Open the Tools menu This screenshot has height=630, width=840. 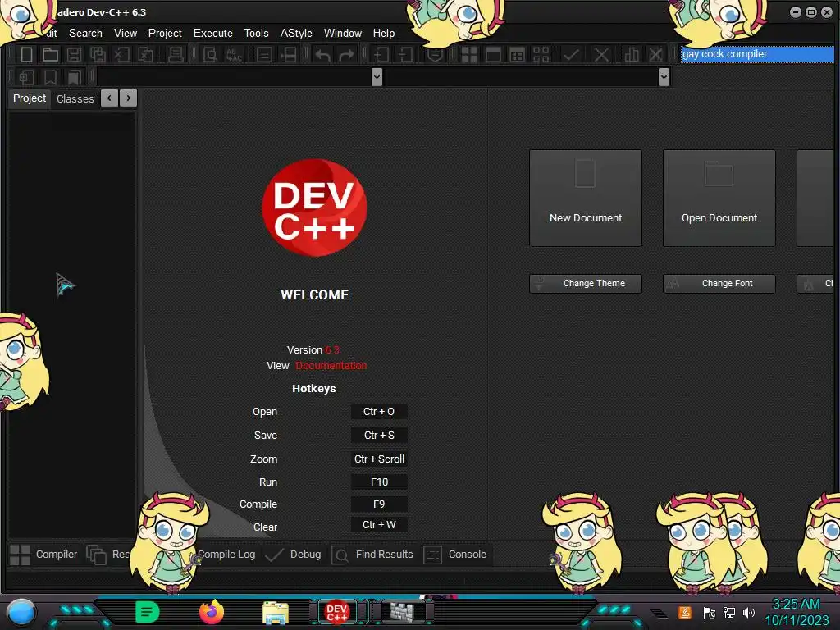[256, 33]
